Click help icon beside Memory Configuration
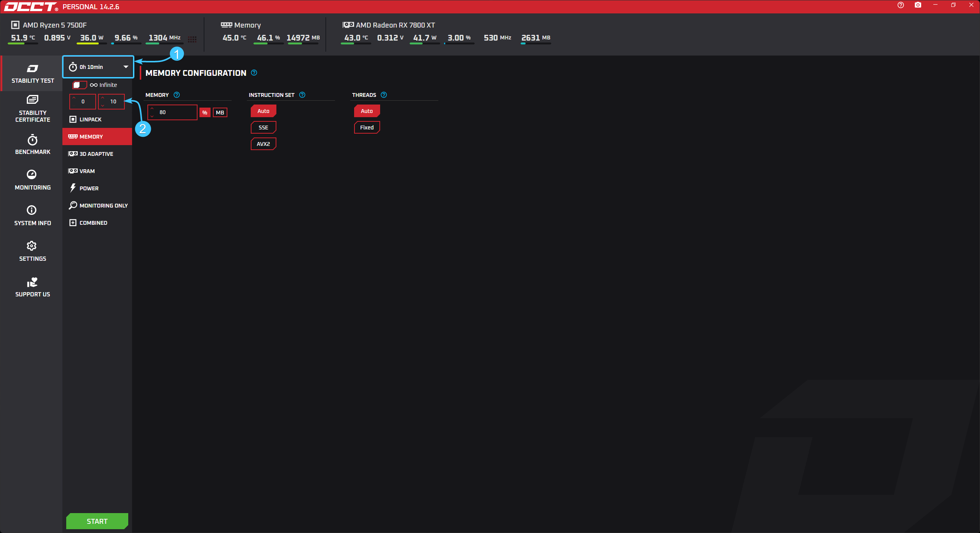The image size is (980, 533). 254,73
